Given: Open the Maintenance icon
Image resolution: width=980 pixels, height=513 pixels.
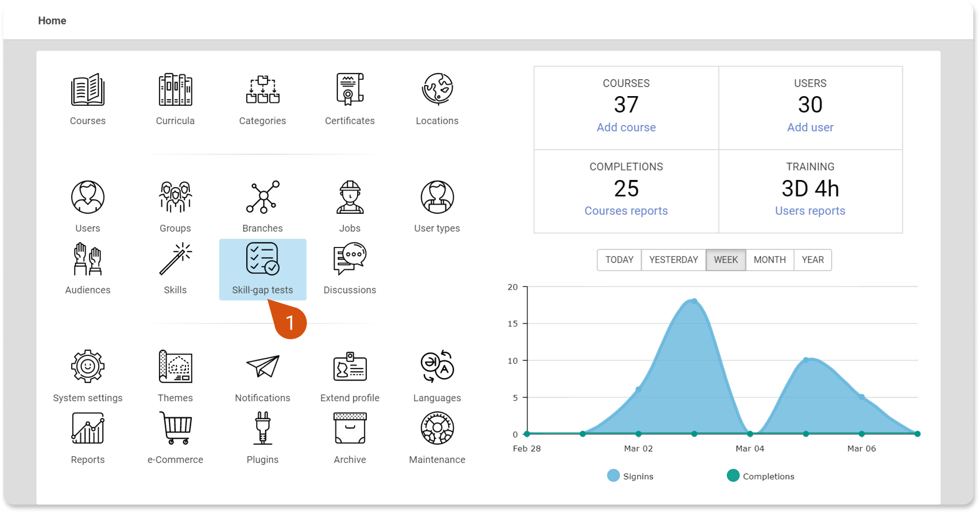Looking at the screenshot, I should [437, 428].
